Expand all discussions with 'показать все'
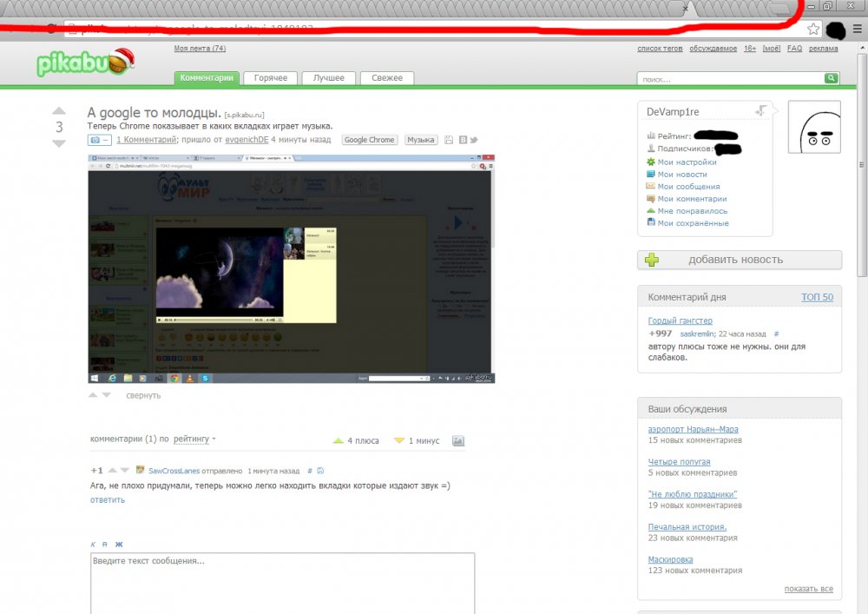 [808, 589]
